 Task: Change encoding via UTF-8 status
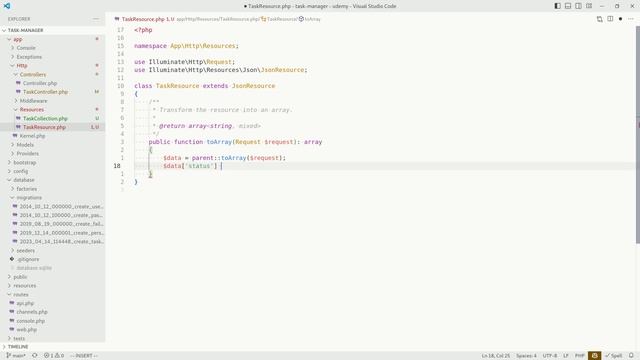550,356
